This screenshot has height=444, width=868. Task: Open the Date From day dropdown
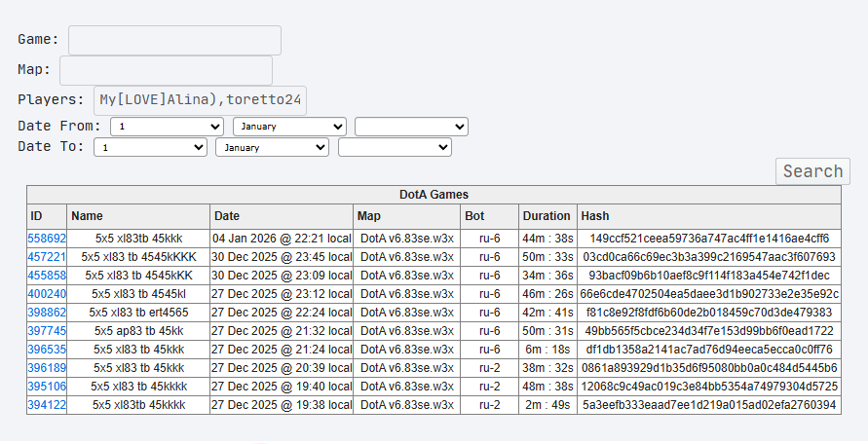pos(167,127)
